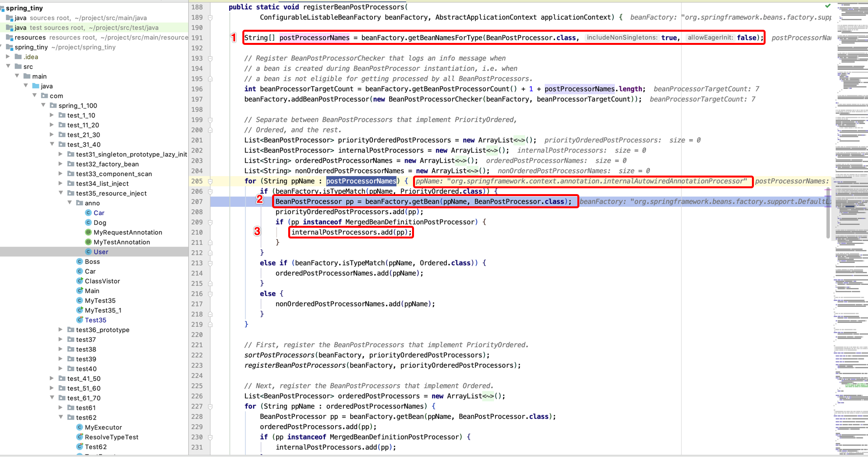
Task: Click the spring_1_100 package icon
Action: coord(53,105)
